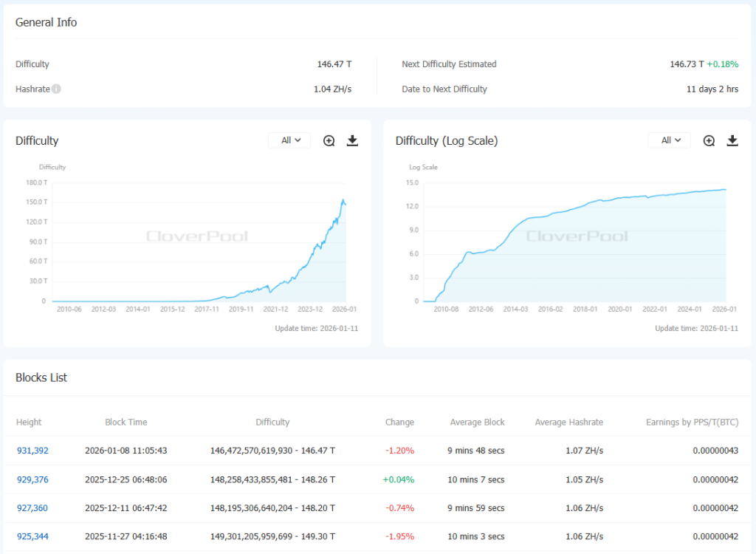Open the Log Scale chart 'All' range dropdown
Image resolution: width=756 pixels, height=554 pixels.
(x=669, y=140)
